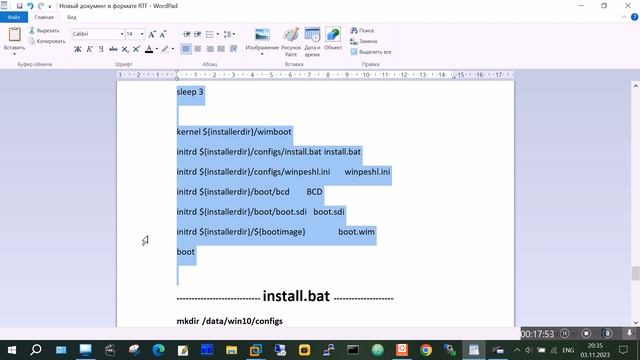Insert an object (Объект)

coord(333,40)
